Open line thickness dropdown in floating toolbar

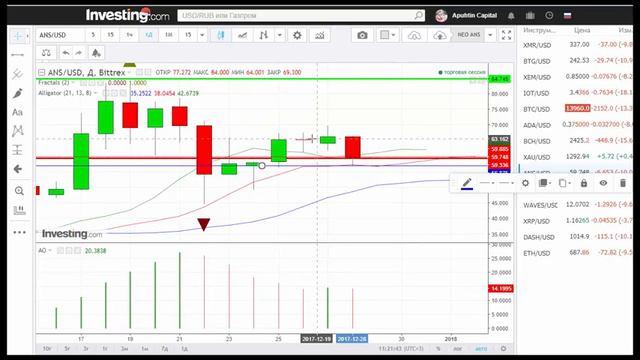(506, 183)
